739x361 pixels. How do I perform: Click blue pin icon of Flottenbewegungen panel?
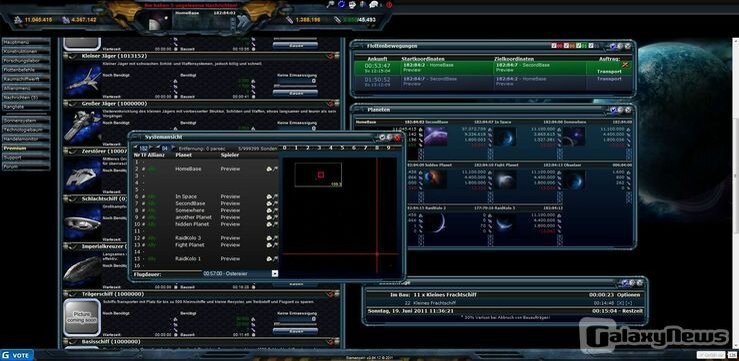613,46
